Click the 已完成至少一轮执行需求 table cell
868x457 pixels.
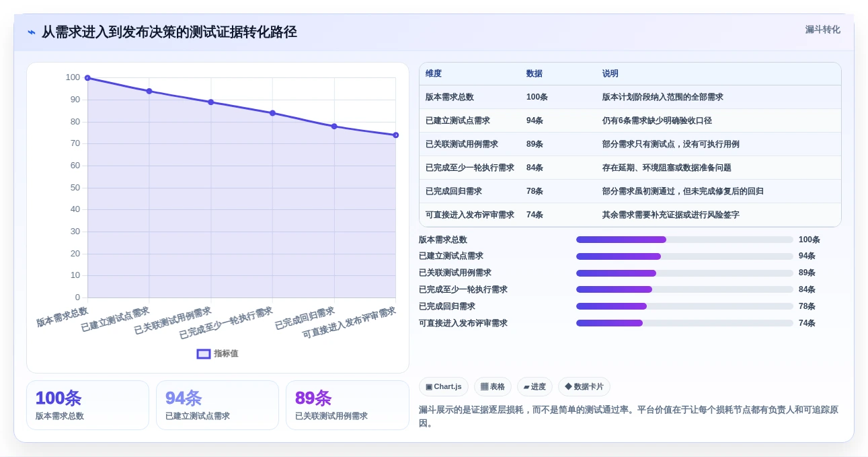tap(470, 168)
